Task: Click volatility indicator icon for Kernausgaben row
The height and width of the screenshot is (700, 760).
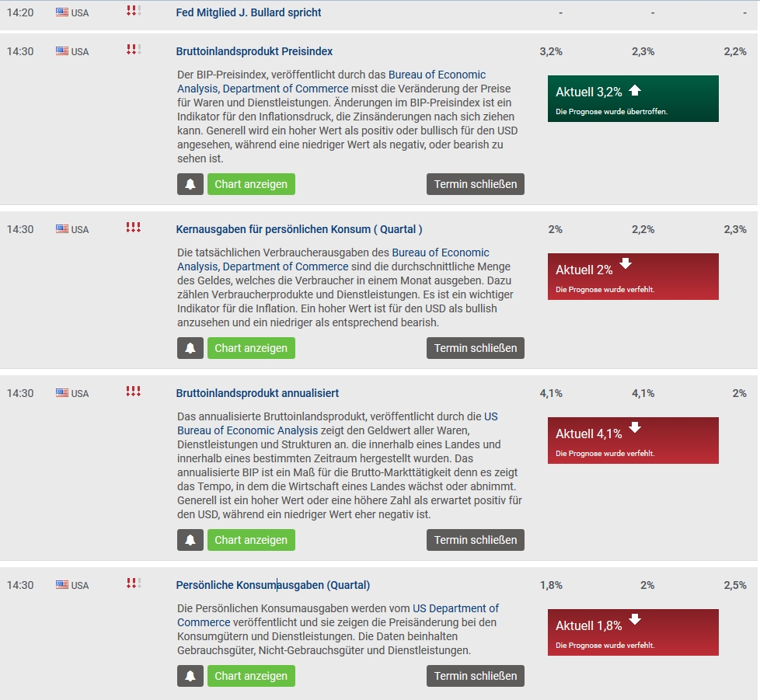Action: point(133,228)
